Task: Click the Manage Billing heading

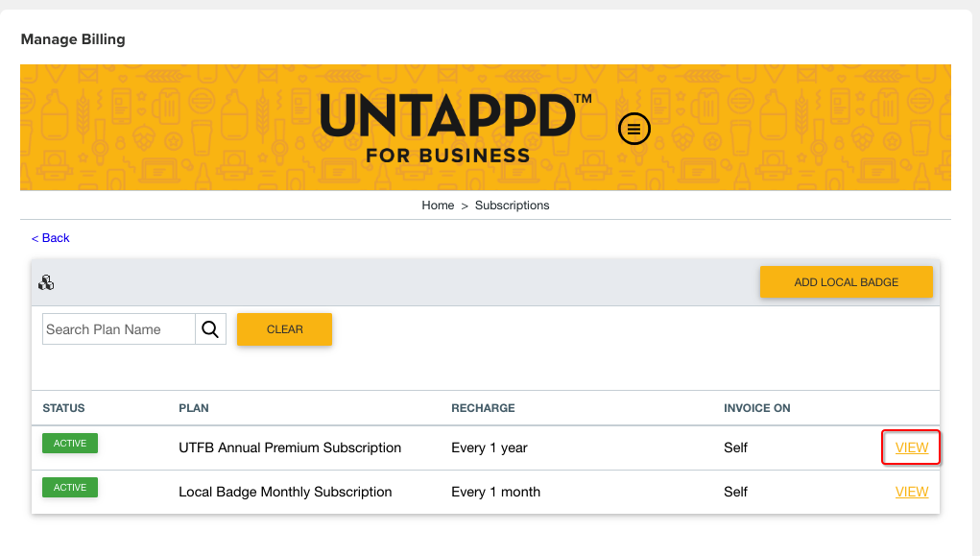Action: click(x=73, y=39)
